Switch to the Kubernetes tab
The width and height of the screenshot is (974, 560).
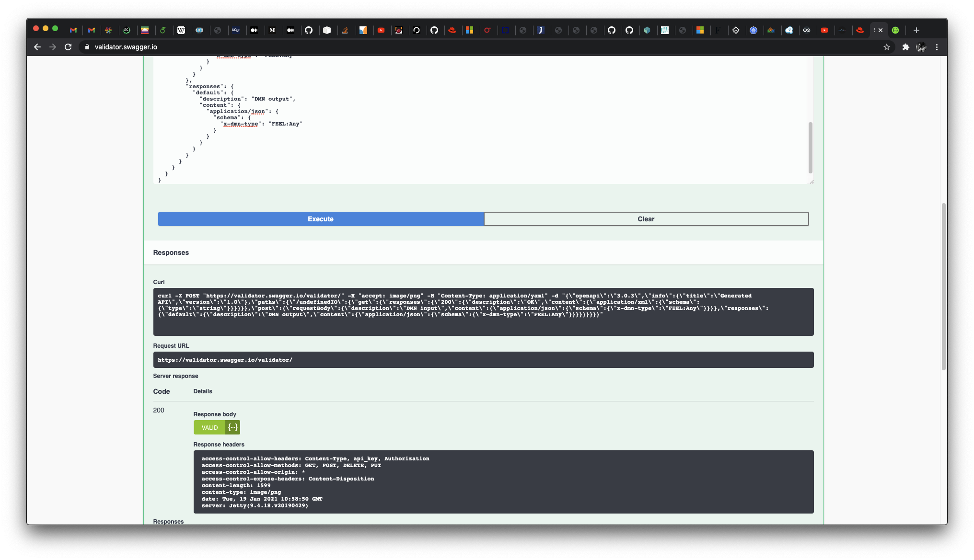click(x=754, y=30)
